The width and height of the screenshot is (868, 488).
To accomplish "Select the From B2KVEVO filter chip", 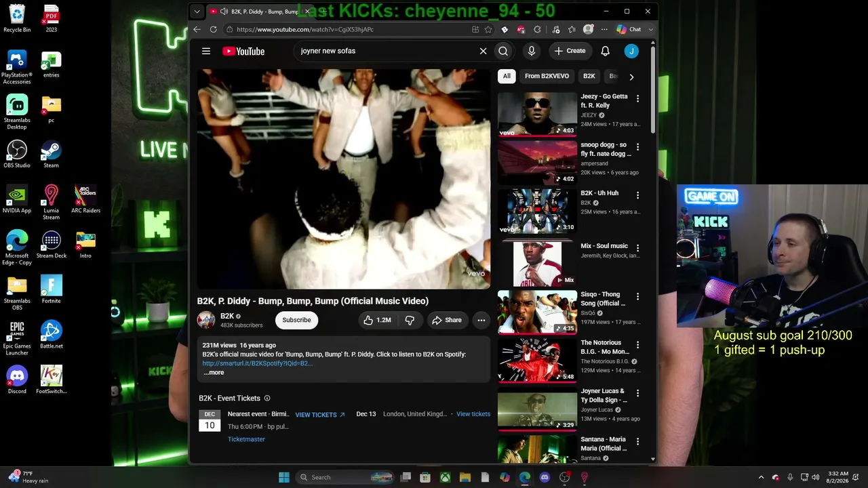I will tap(547, 76).
